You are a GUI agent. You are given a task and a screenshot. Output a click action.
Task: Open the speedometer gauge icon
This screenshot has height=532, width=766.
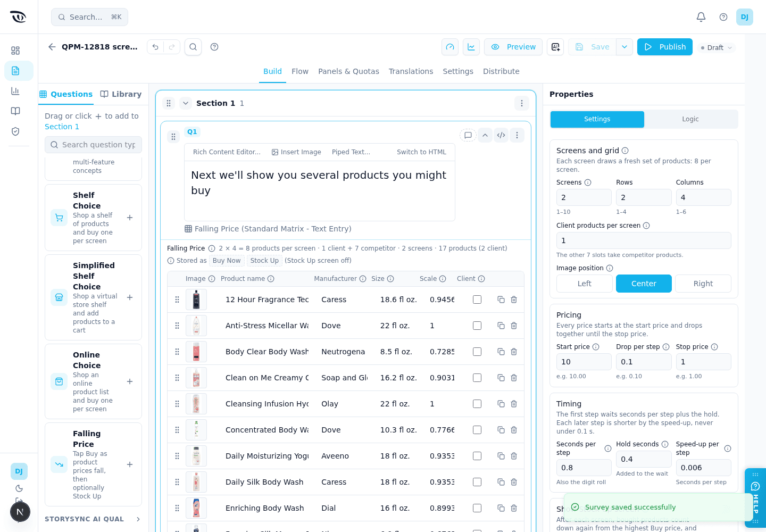pos(450,47)
